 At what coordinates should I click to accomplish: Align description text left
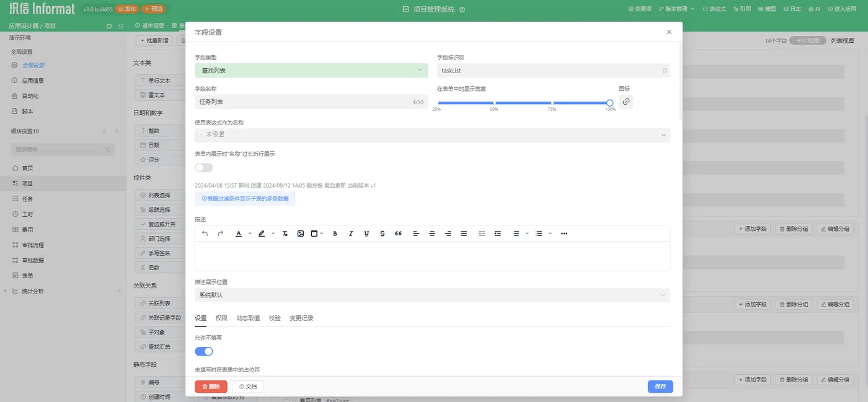pos(416,234)
